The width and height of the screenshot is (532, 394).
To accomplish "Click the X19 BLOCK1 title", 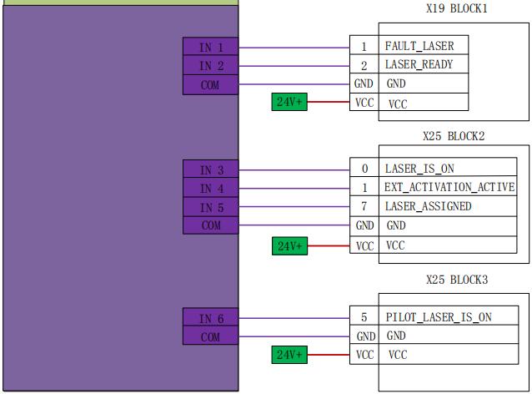I will point(456,8).
